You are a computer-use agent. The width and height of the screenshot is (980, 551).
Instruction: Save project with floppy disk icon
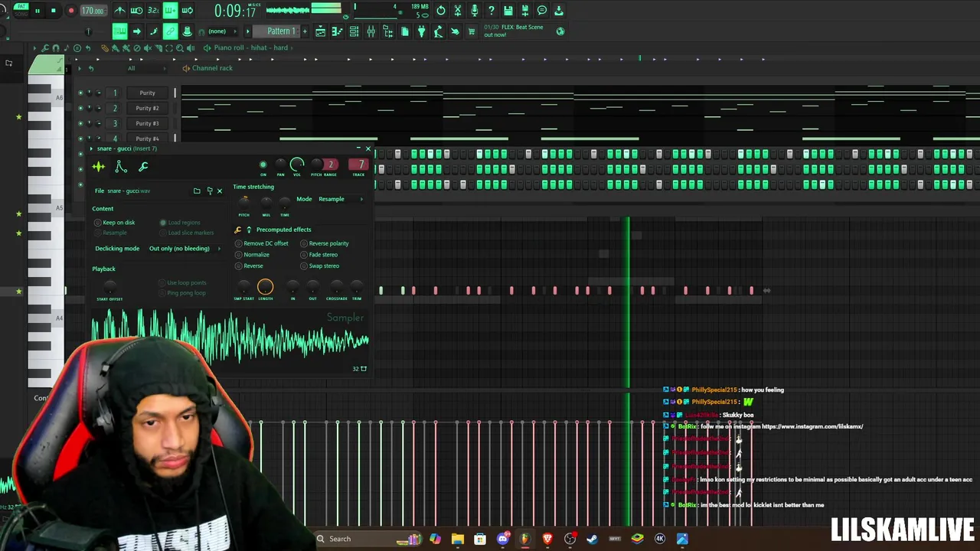[508, 11]
